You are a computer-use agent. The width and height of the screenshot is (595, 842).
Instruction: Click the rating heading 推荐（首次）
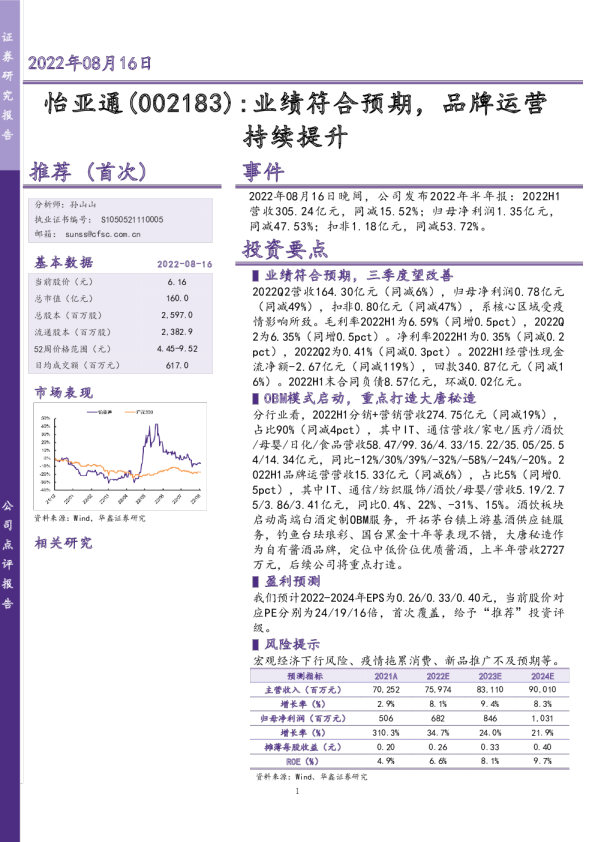pyautogui.click(x=88, y=172)
